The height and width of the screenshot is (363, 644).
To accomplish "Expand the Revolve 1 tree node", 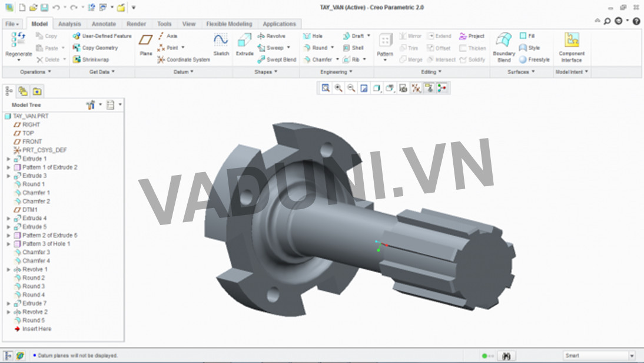I will (7, 269).
